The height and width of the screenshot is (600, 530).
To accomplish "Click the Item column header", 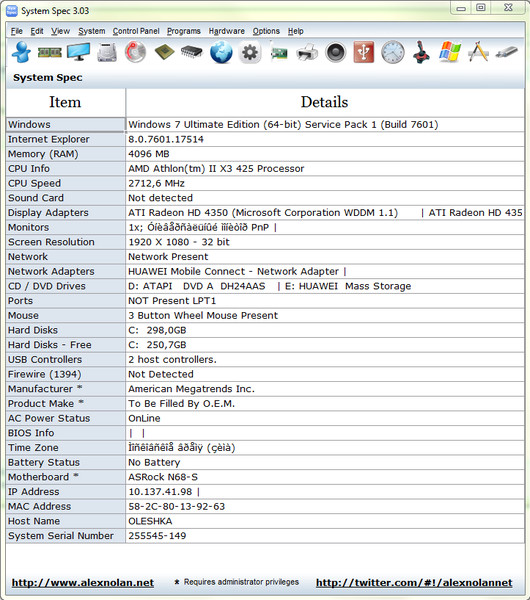I will point(65,103).
